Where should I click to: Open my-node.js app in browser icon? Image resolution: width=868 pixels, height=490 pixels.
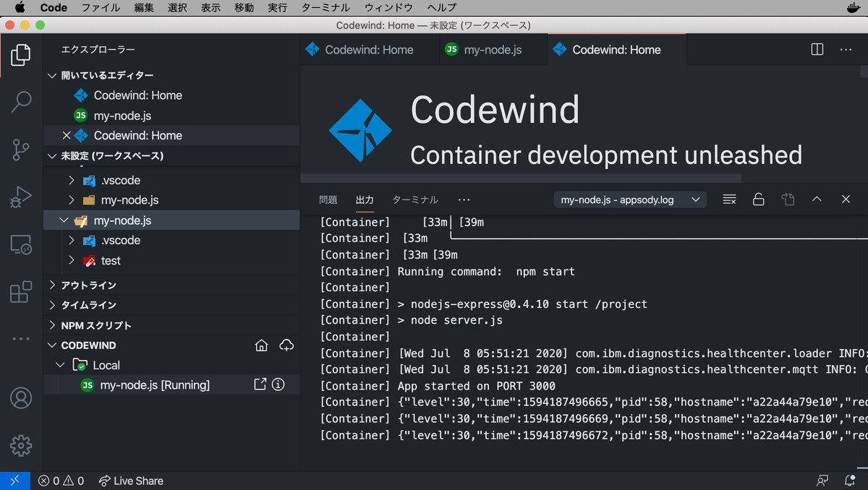[x=260, y=385]
